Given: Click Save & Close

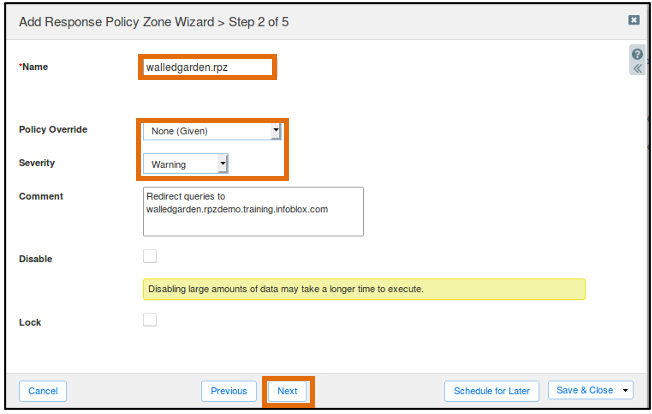Looking at the screenshot, I should pos(585,390).
